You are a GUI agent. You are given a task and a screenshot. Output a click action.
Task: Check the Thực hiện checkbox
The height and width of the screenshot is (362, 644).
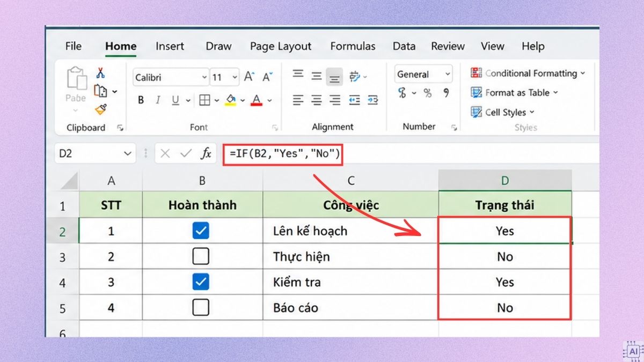201,256
